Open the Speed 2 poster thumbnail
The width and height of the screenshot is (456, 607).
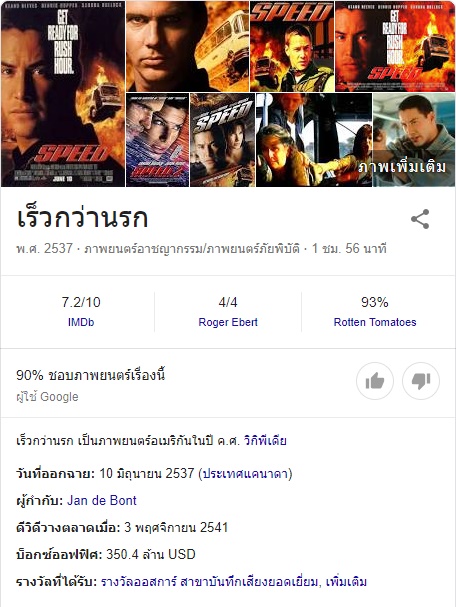coord(158,140)
